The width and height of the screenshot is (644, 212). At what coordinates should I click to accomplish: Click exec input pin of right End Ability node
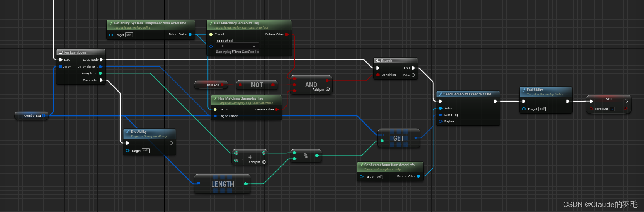pos(524,102)
